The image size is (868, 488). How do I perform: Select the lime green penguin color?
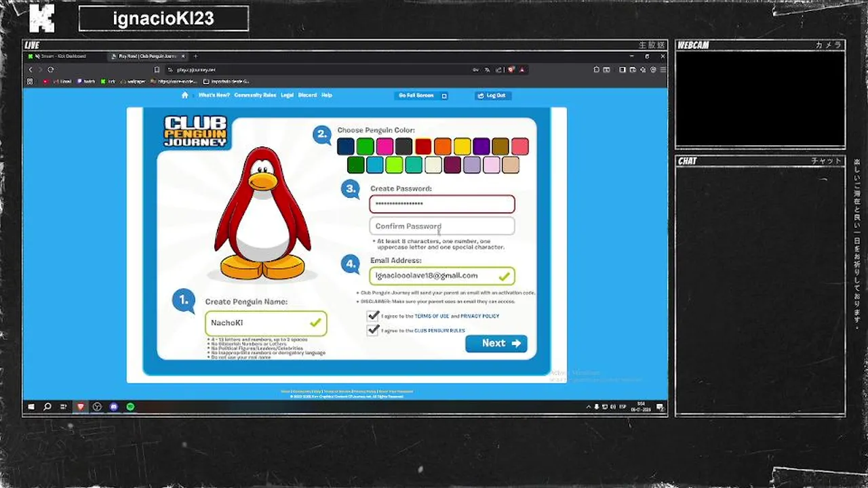click(394, 165)
